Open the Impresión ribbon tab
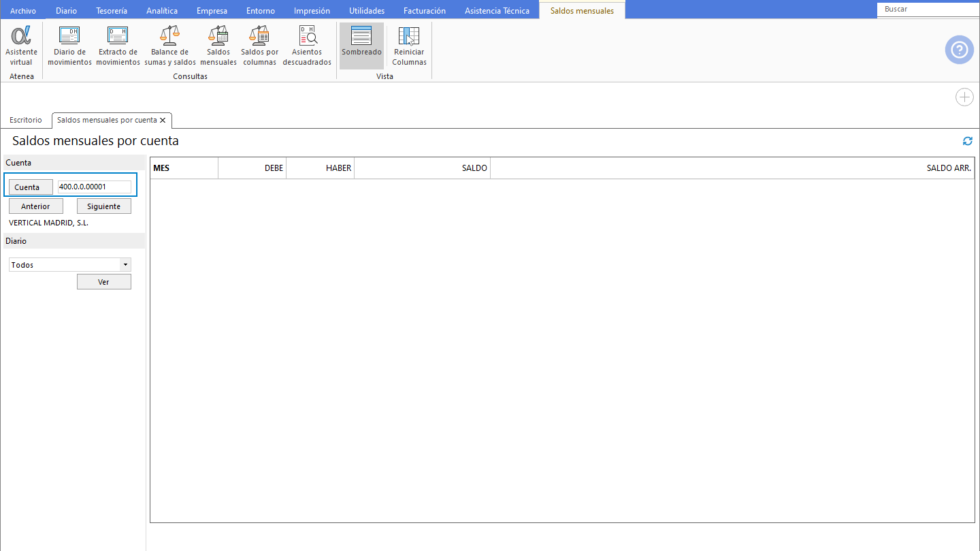This screenshot has width=980, height=551. pos(312,10)
